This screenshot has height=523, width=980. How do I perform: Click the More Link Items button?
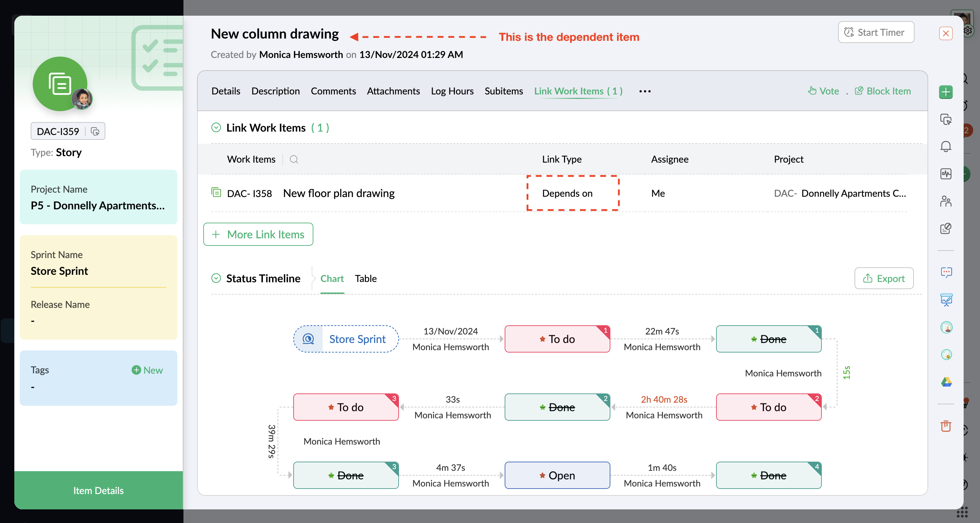pos(258,234)
